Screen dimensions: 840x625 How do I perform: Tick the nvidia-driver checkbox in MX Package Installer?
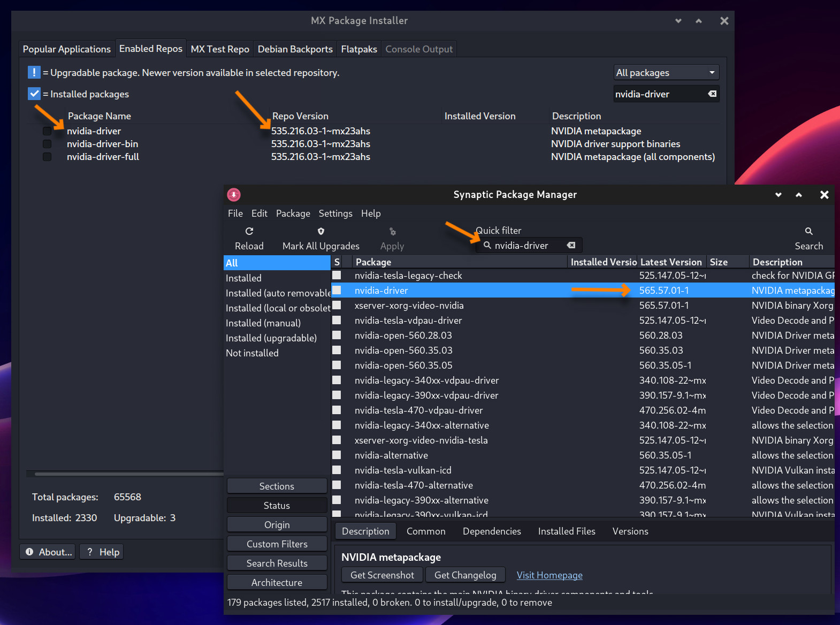(47, 131)
